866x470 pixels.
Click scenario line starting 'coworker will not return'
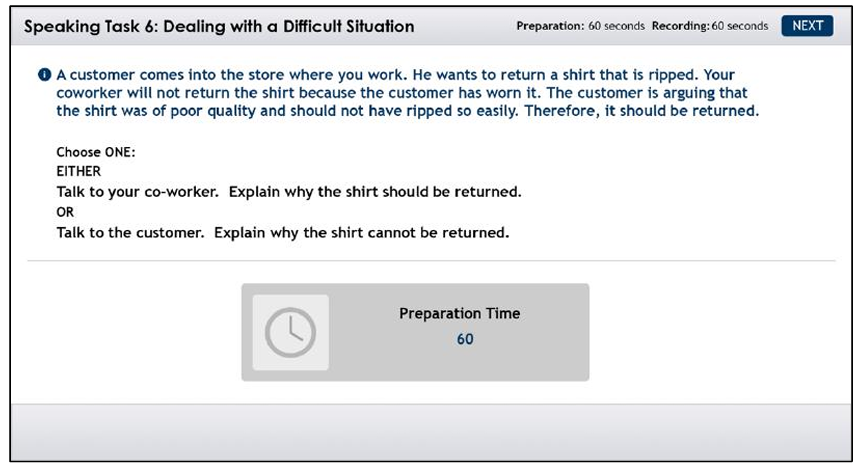click(402, 93)
